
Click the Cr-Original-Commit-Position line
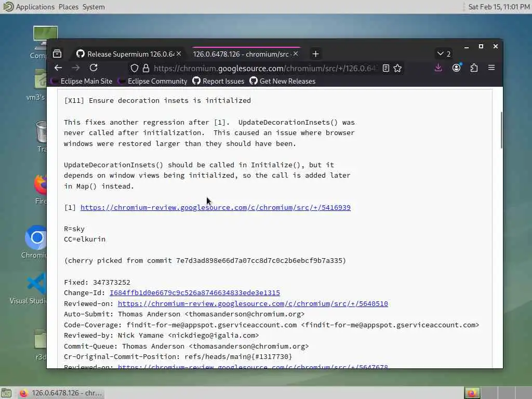coord(178,356)
